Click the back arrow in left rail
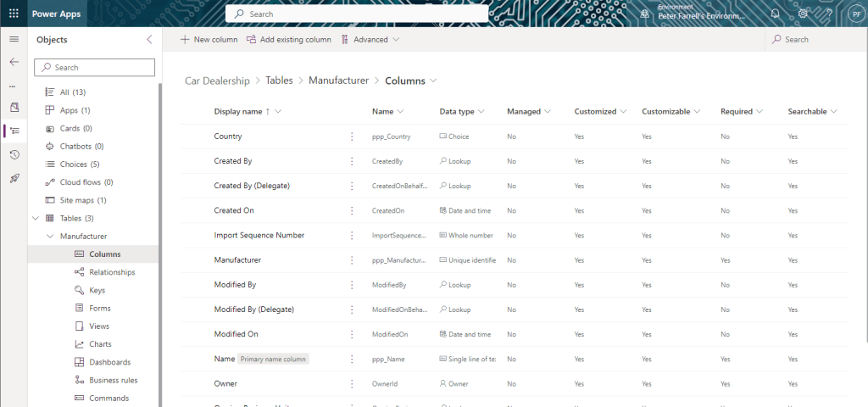 [x=14, y=62]
